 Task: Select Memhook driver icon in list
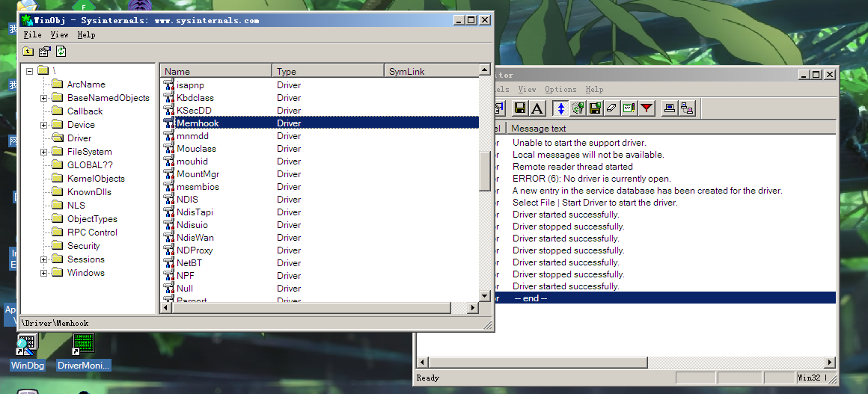coord(169,123)
